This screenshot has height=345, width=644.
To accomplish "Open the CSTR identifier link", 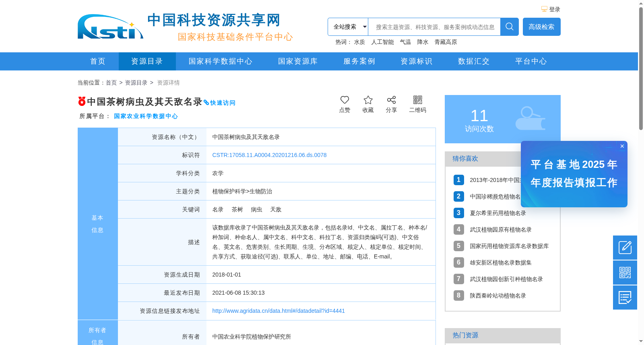I will (269, 155).
